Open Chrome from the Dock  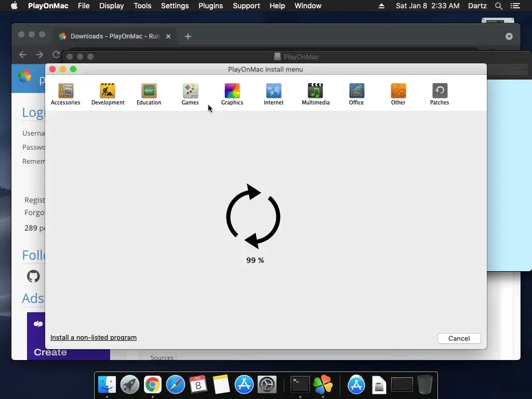153,385
